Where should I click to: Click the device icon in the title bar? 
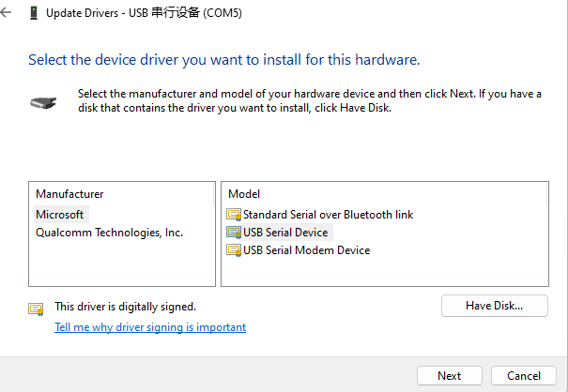[36, 14]
